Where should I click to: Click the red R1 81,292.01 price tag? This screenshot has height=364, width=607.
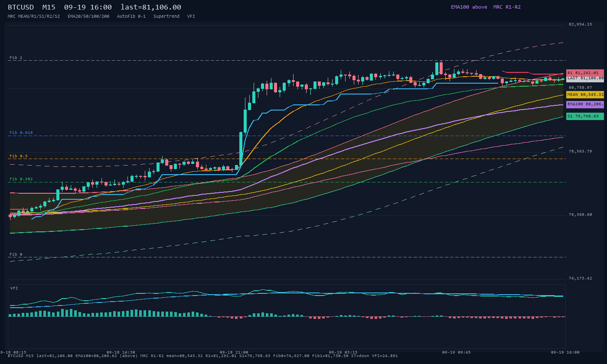585,73
